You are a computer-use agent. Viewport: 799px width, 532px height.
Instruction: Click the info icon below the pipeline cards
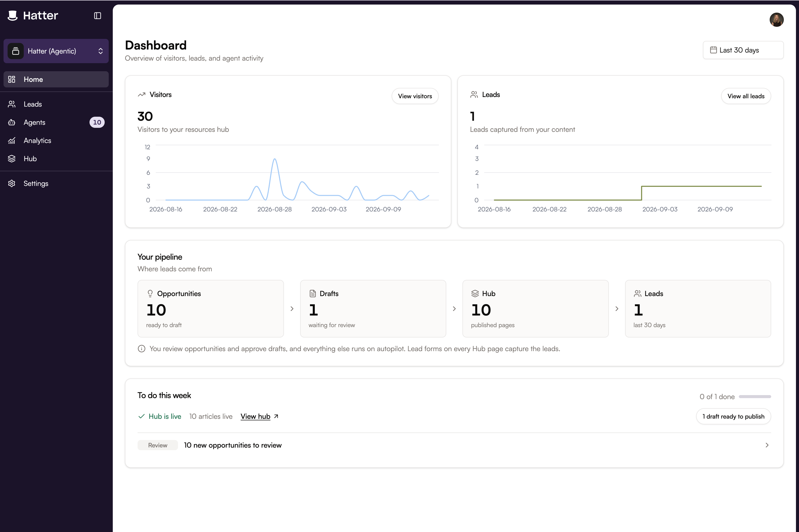[x=142, y=349]
